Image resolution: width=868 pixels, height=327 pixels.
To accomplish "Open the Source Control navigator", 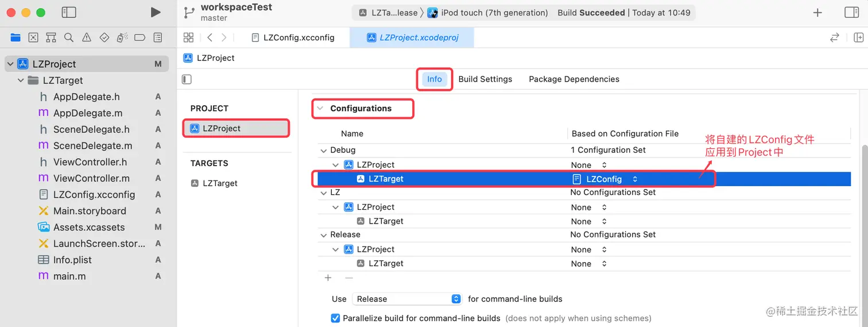I will click(x=33, y=37).
